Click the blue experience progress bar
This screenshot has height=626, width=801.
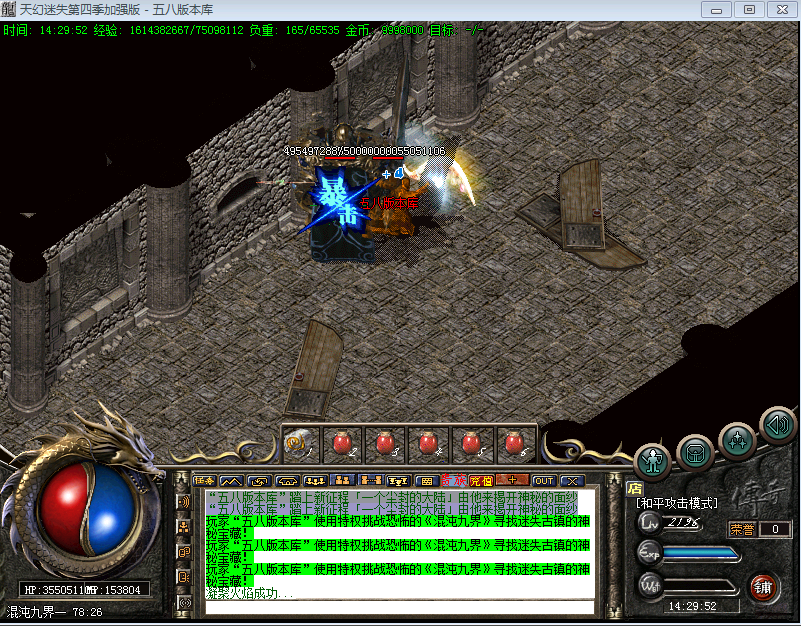701,554
